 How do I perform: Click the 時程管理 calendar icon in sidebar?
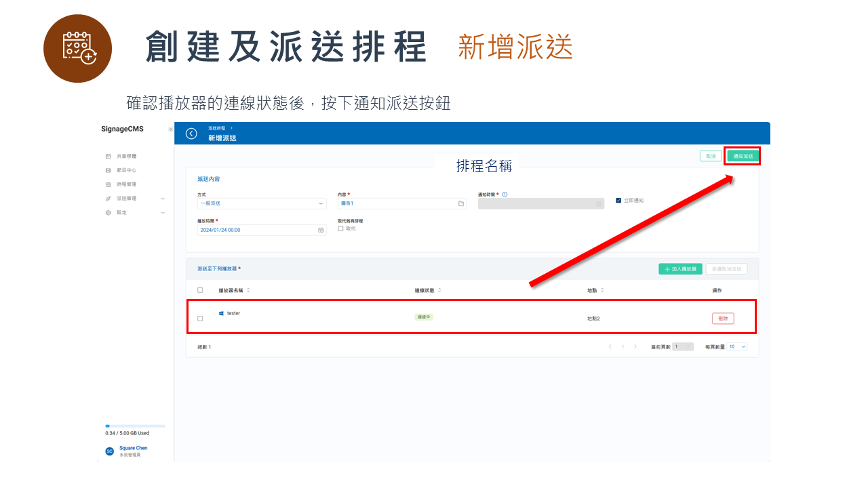(x=108, y=184)
